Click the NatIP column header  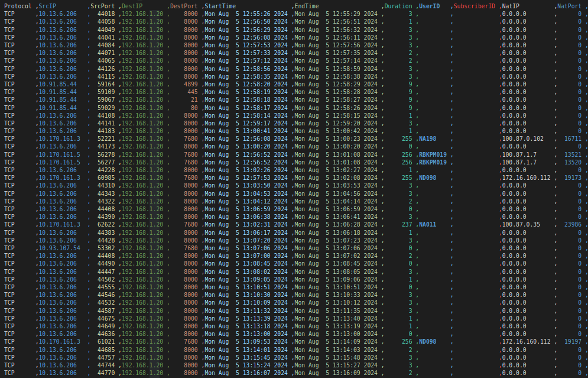511,6
